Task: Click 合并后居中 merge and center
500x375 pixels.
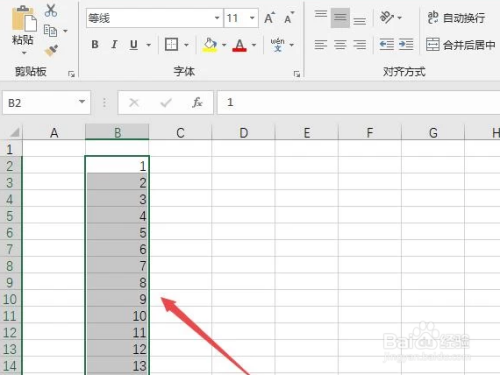Action: (461, 44)
